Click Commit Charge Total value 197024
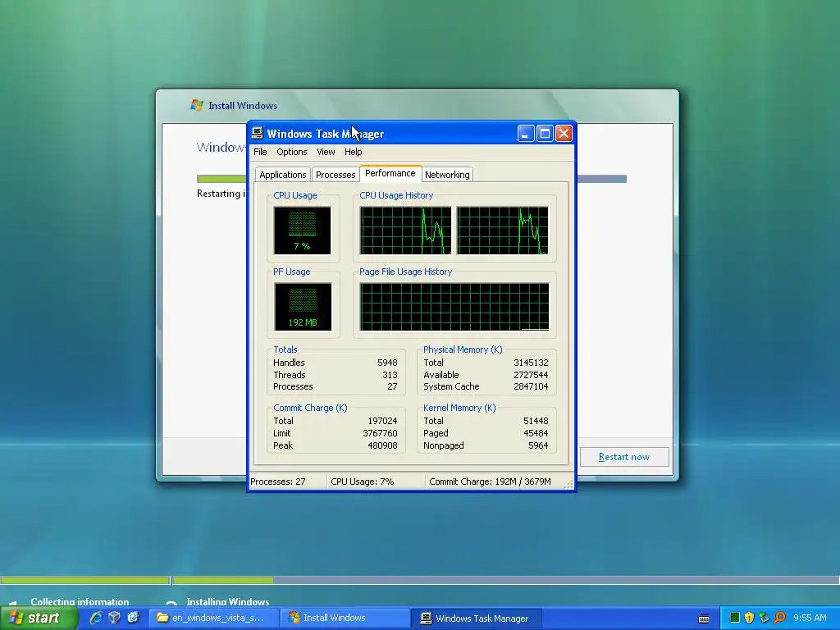This screenshot has height=630, width=840. tap(382, 421)
